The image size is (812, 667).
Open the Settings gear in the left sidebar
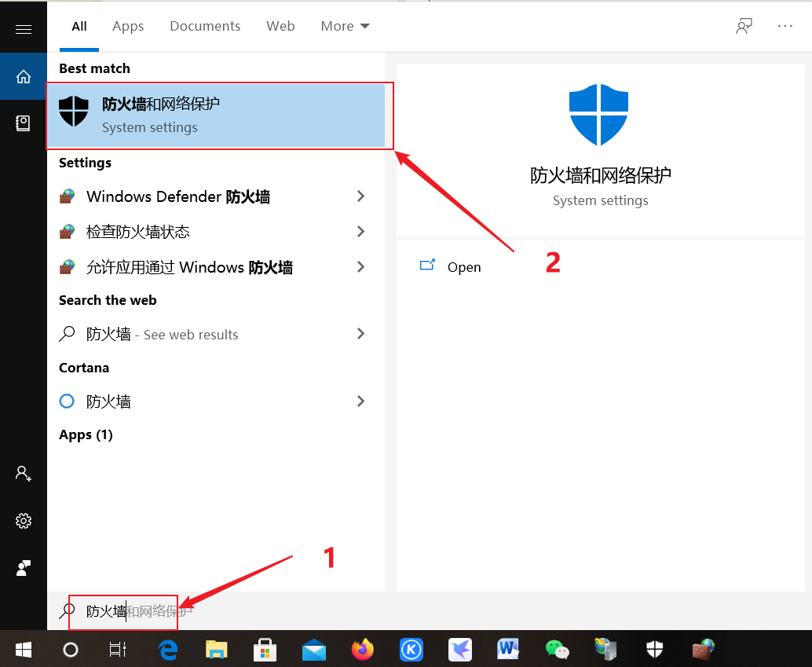tap(23, 520)
